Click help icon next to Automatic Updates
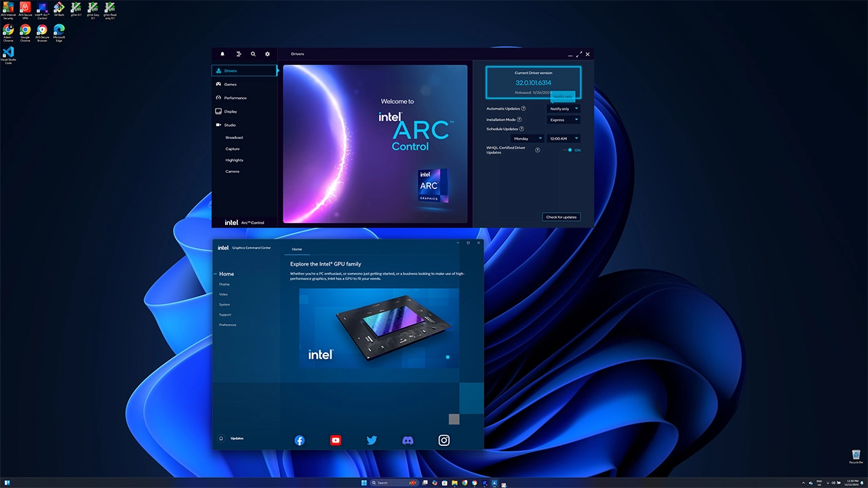Screen dimensions: 868x488 (x=524, y=108)
